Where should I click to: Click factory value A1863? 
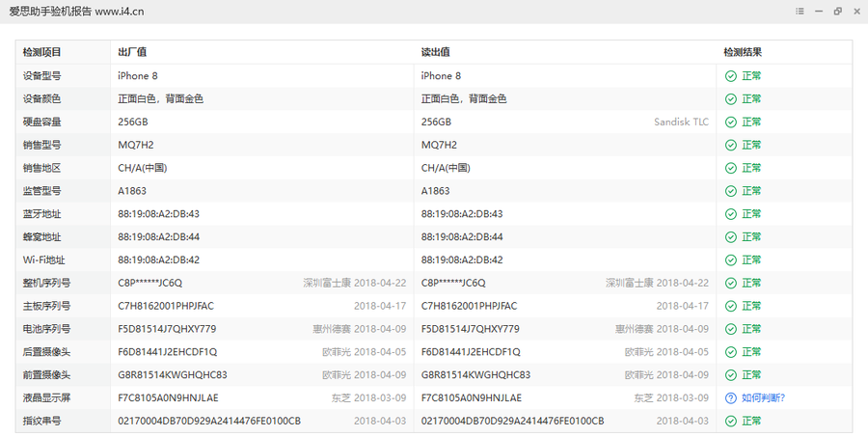(132, 191)
